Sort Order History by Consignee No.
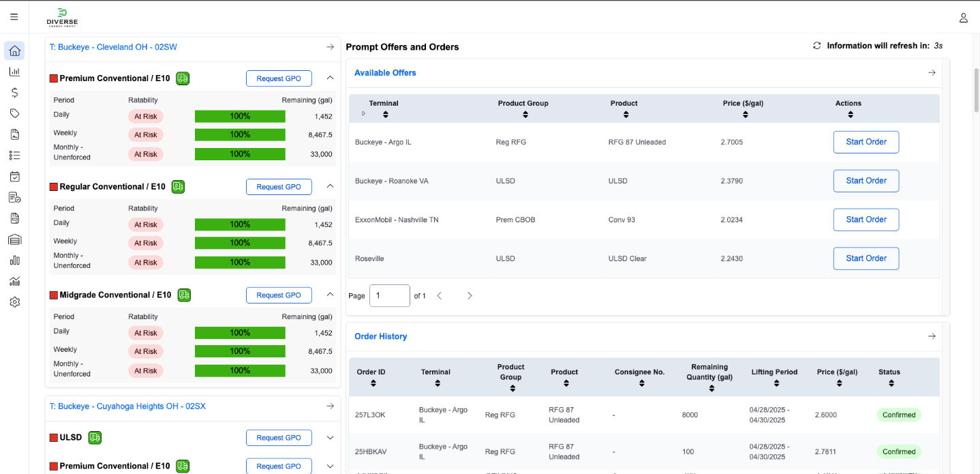Image resolution: width=980 pixels, height=474 pixels. [641, 383]
